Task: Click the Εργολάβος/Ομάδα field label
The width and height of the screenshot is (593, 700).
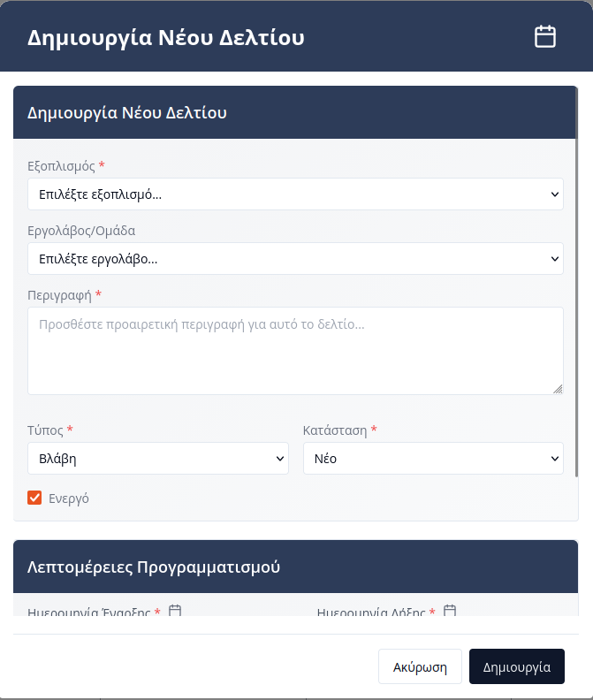Action: [81, 231]
